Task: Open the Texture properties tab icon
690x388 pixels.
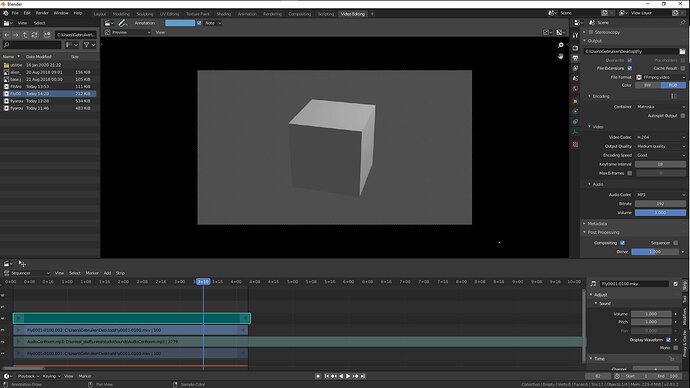Action: coord(575,144)
